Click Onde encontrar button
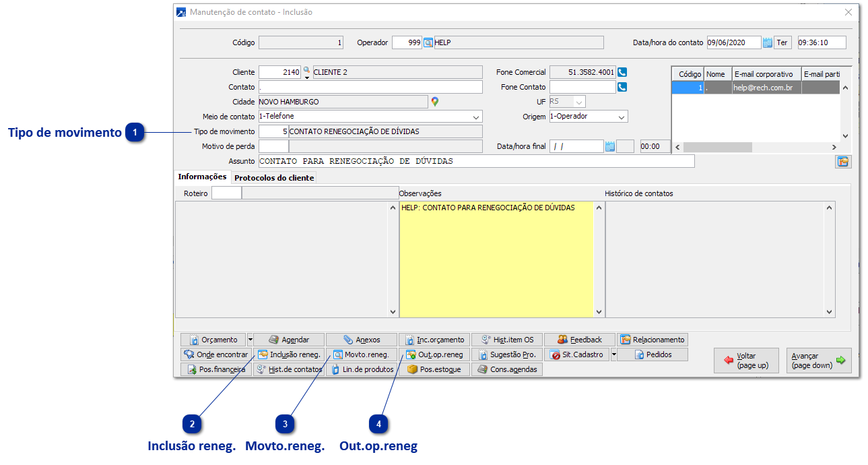This screenshot has height=465, width=868. tap(216, 354)
